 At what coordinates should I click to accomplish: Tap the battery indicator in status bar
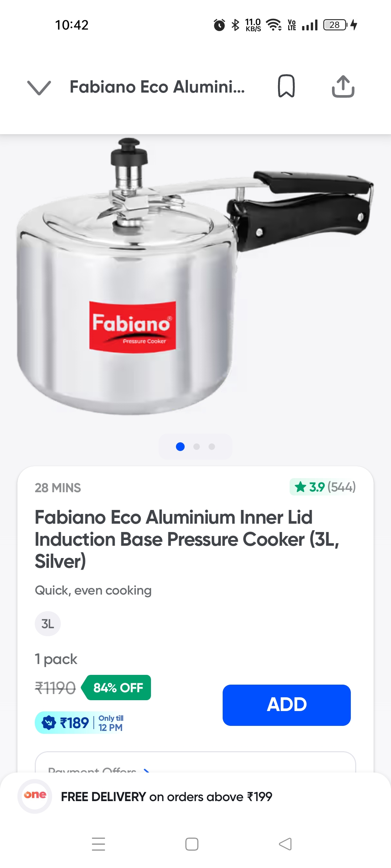(x=335, y=25)
